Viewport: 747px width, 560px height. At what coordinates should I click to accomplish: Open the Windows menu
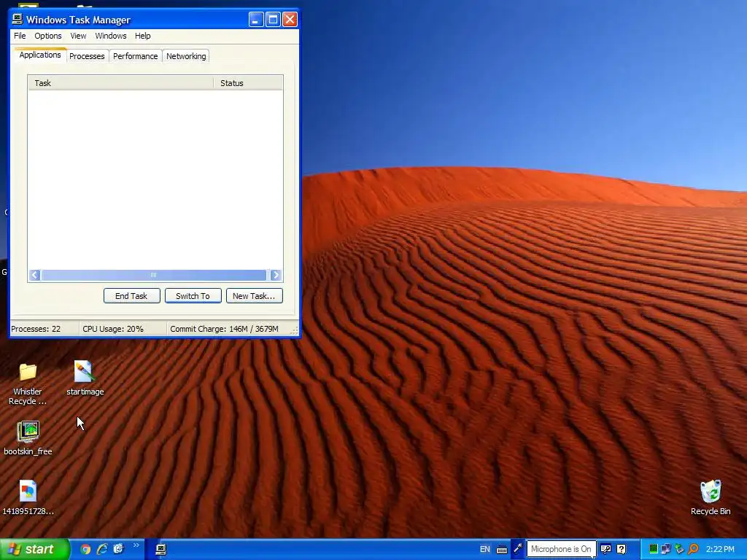pos(111,36)
